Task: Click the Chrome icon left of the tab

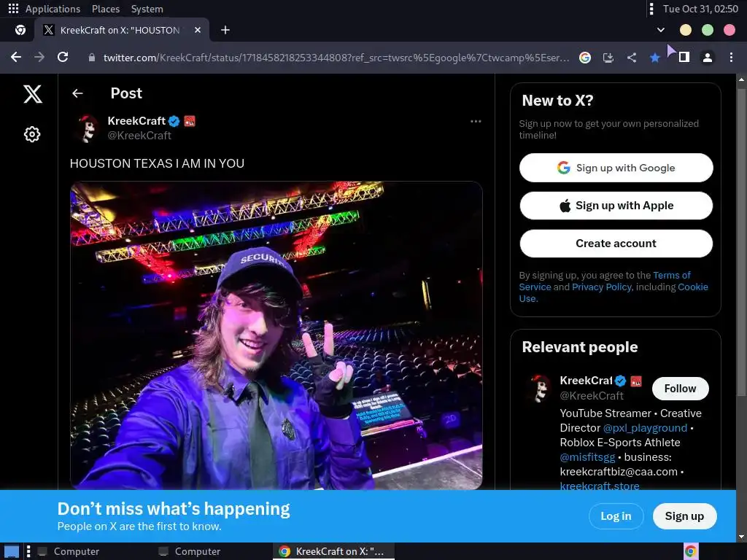Action: (20, 30)
